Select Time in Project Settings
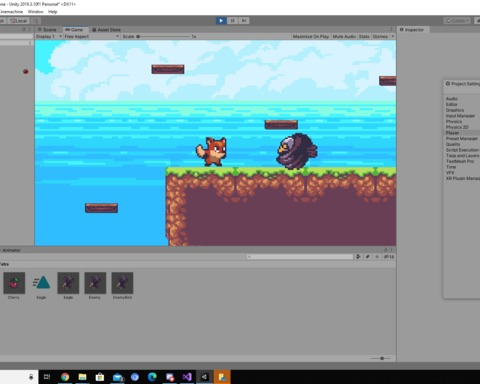This screenshot has width=480, height=384. click(x=451, y=167)
